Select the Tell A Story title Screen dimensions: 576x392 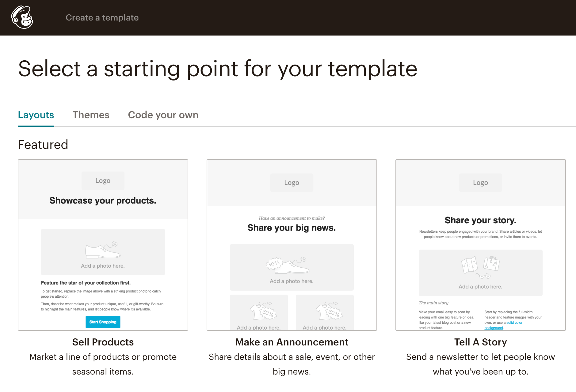click(480, 342)
